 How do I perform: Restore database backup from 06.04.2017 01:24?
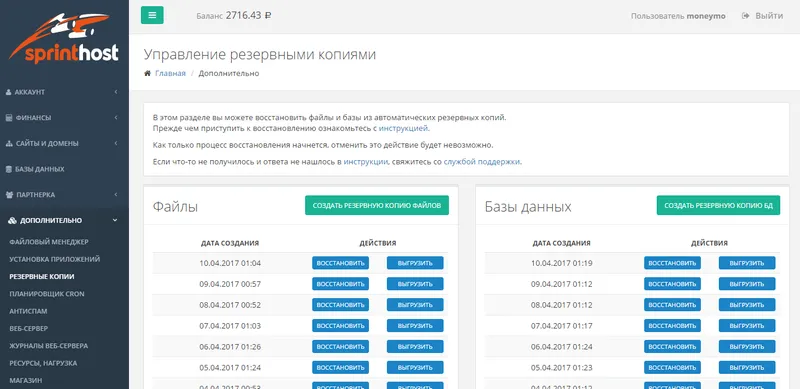pyautogui.click(x=672, y=347)
